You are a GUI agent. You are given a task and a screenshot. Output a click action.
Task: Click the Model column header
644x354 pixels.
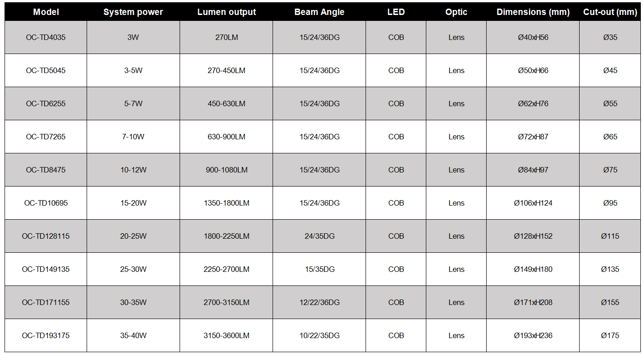(x=46, y=12)
